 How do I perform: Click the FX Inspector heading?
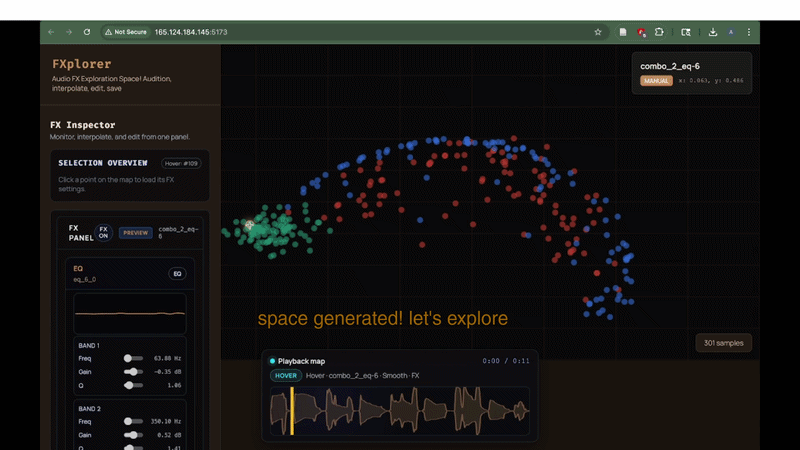[83, 125]
